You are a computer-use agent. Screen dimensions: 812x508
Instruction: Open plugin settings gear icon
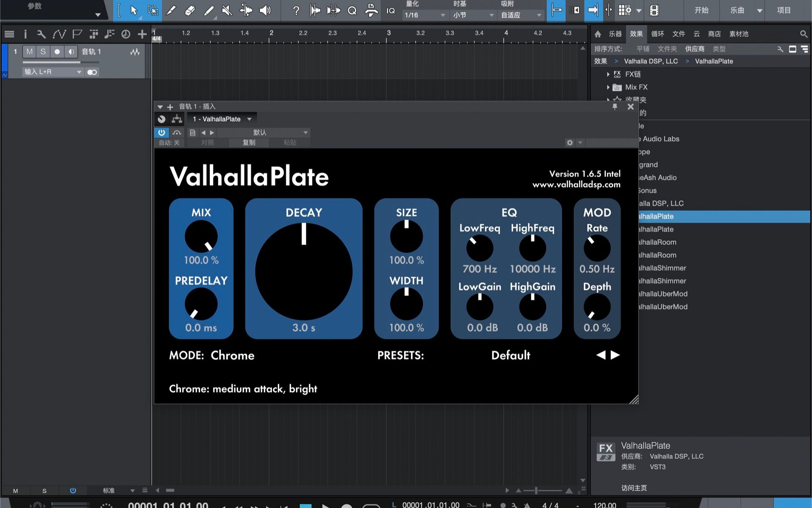570,143
